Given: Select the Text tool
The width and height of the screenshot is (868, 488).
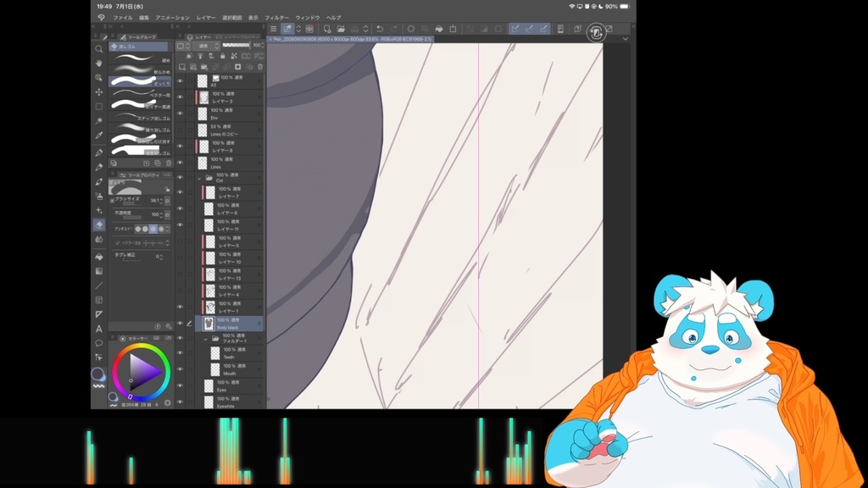Looking at the screenshot, I should pyautogui.click(x=99, y=329).
